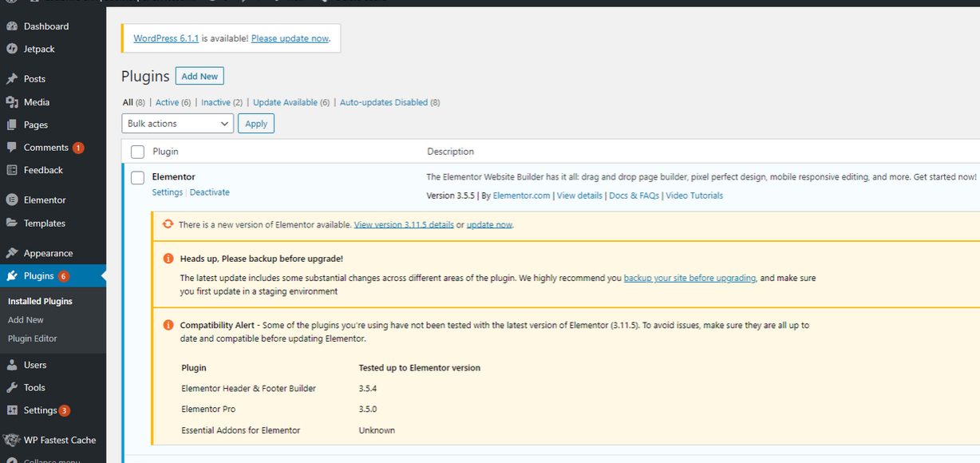Image resolution: width=980 pixels, height=463 pixels.
Task: Click the Tested up to Elementor version header
Action: pos(420,368)
